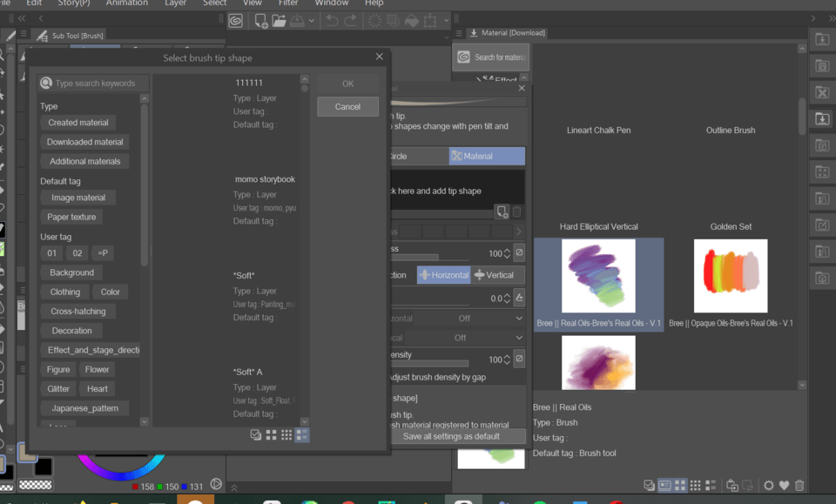Open the horizontal flip Off dropdown

(x=470, y=318)
